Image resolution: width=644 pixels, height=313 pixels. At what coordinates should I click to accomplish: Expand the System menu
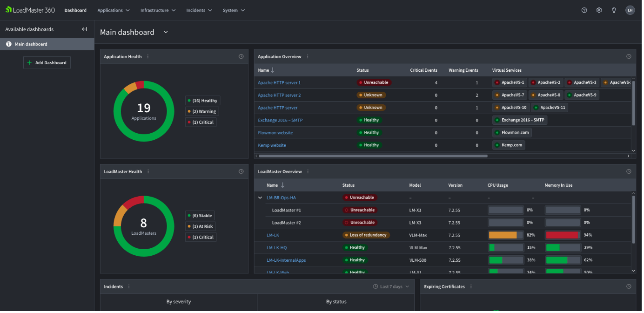tap(235, 10)
